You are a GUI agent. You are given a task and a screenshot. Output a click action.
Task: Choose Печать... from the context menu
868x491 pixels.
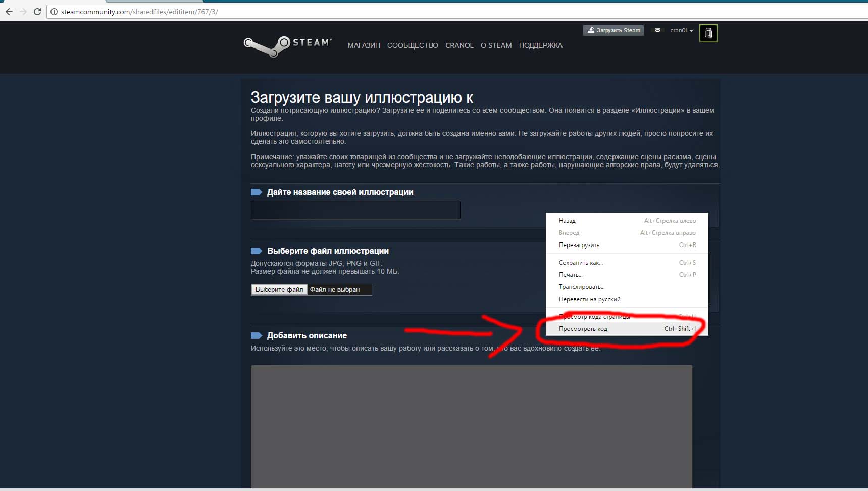627,275
